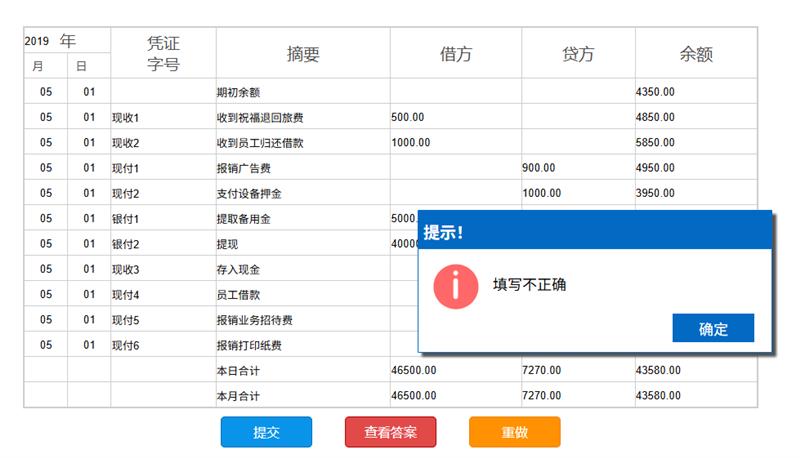Viewport: 800px width, 458px height.
Task: Select the 3950.00 balance cell for 现付2
Action: (695, 193)
